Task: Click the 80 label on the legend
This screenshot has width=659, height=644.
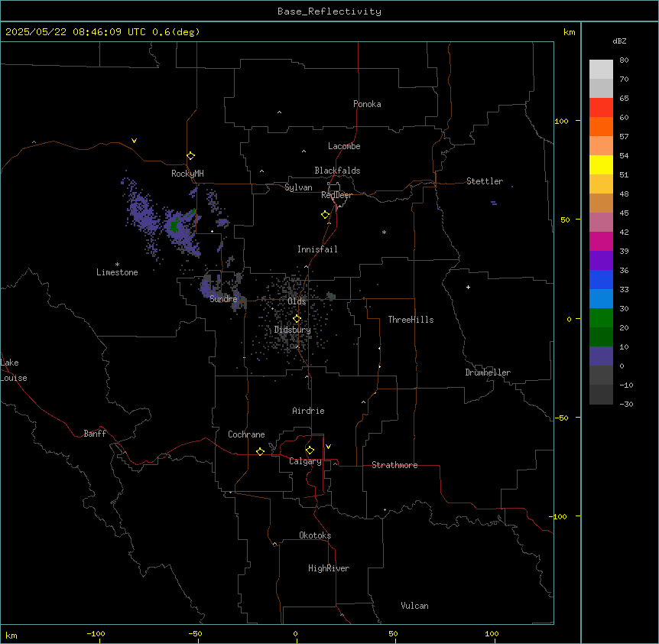Action: point(624,60)
